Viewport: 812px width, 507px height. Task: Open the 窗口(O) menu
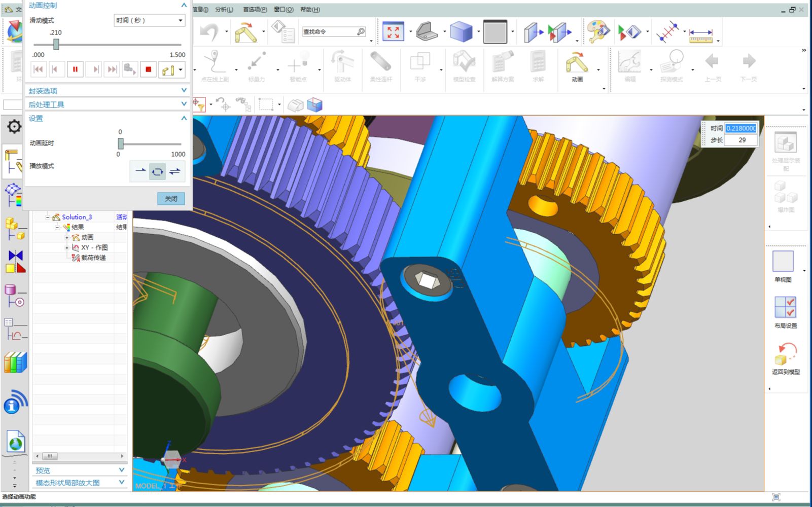click(x=284, y=10)
